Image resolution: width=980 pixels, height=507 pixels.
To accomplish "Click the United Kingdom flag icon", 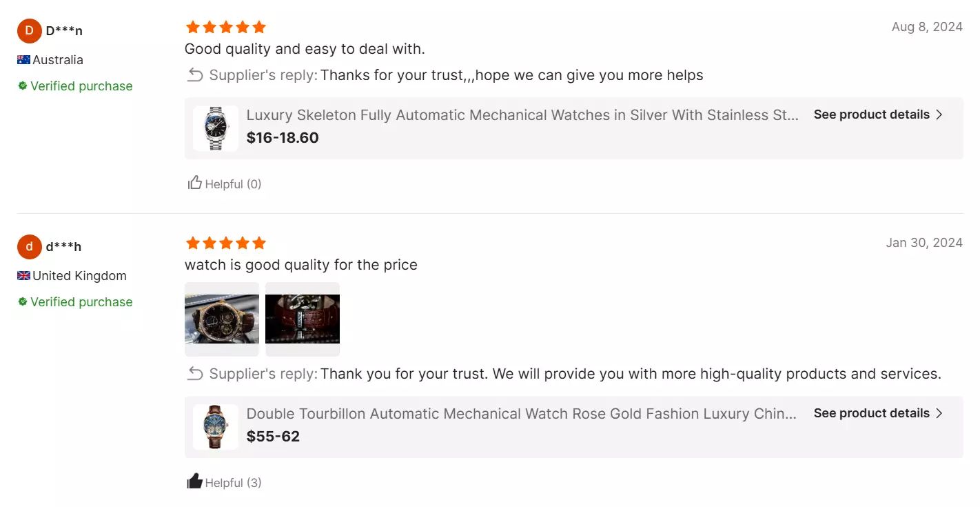I will pyautogui.click(x=23, y=275).
